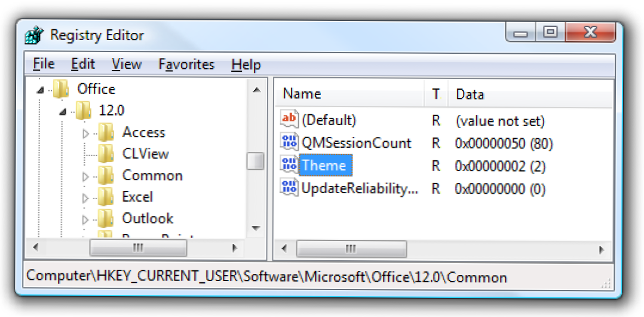Expand the Access key node
This screenshot has width=644, height=317.
click(85, 133)
